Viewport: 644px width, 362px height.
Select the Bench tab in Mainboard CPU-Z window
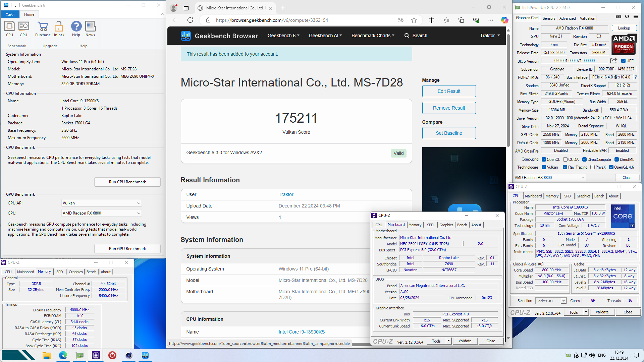(462, 225)
